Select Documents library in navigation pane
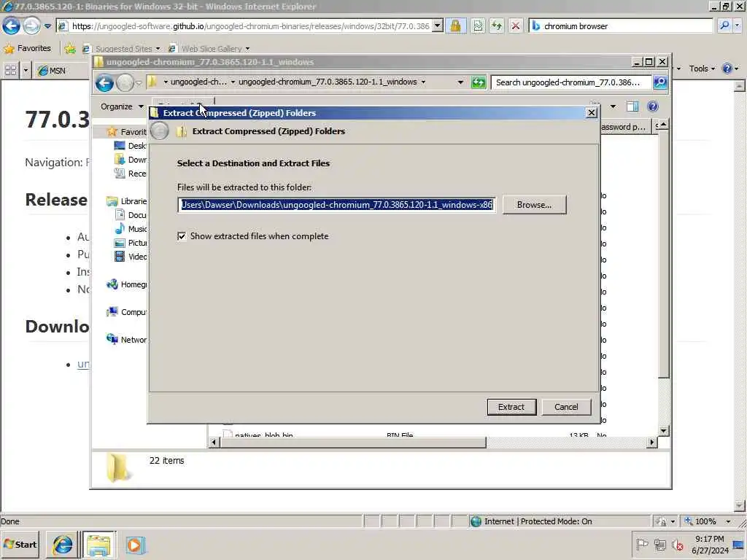747x560 pixels. coord(130,215)
